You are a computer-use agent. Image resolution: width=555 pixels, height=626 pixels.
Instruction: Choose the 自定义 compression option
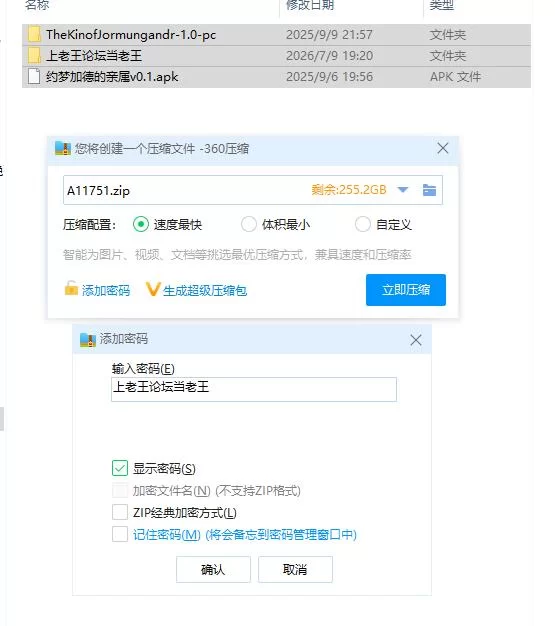tap(363, 224)
